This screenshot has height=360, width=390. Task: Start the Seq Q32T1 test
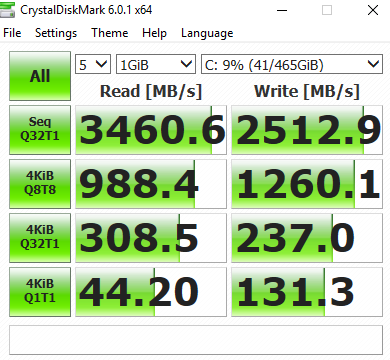(40, 130)
